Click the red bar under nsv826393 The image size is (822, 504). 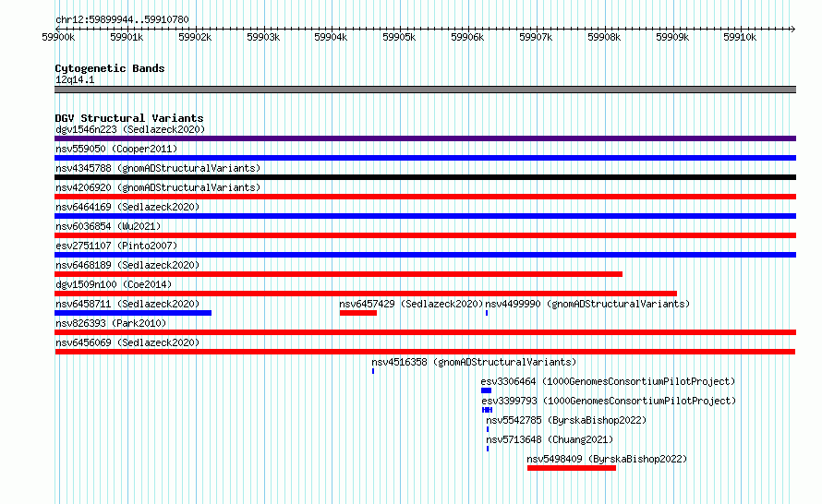click(425, 332)
